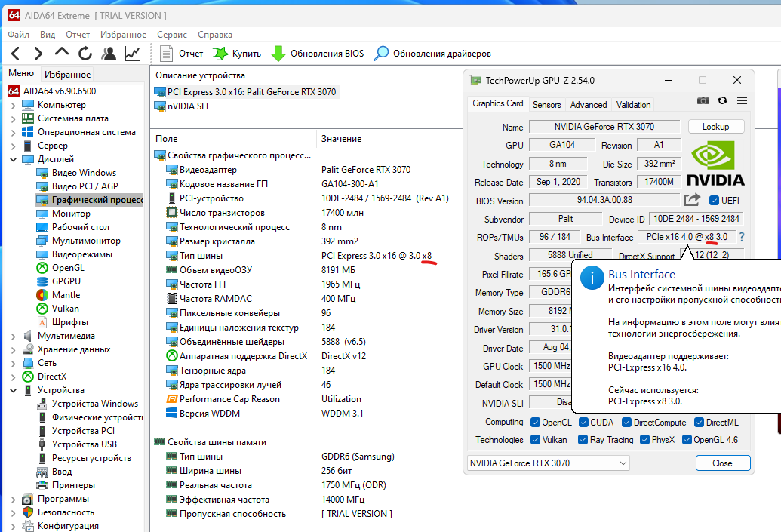Go back with the left arrow toolbar icon

coord(15,54)
